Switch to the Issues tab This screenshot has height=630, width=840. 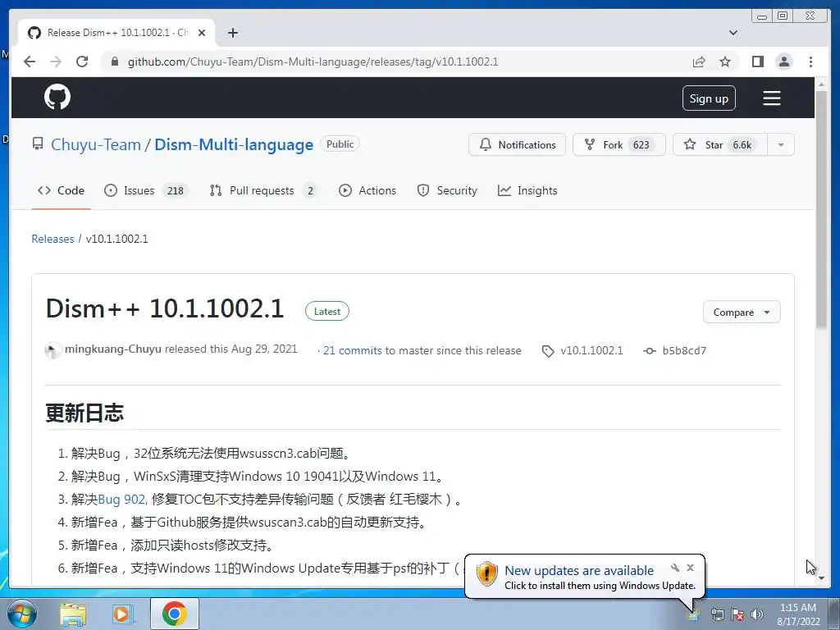click(146, 190)
